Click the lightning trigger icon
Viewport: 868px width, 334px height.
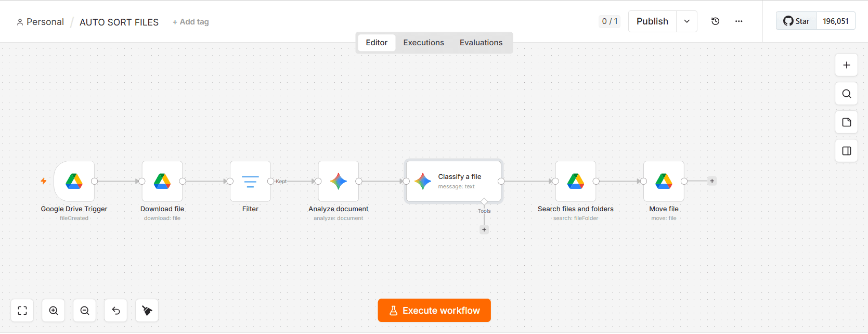coord(44,181)
